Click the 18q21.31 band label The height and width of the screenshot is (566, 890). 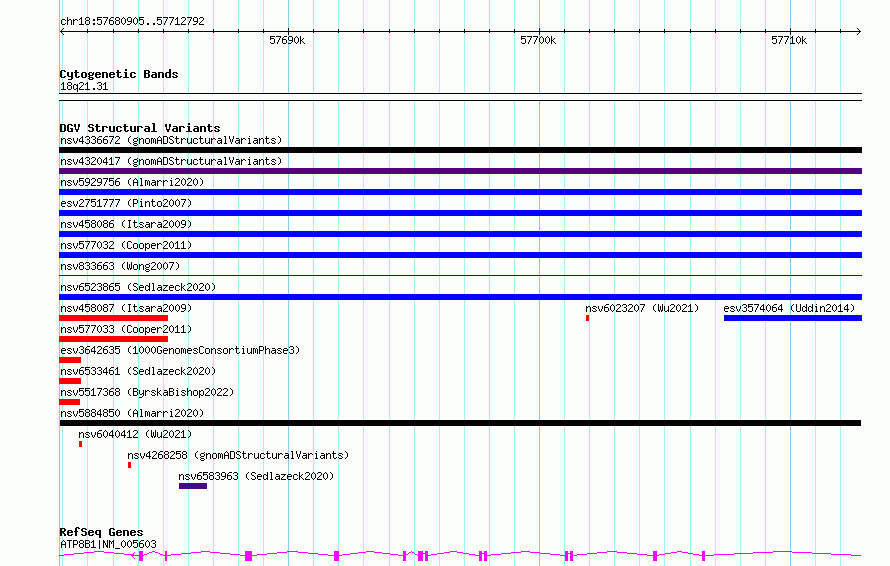pos(84,86)
